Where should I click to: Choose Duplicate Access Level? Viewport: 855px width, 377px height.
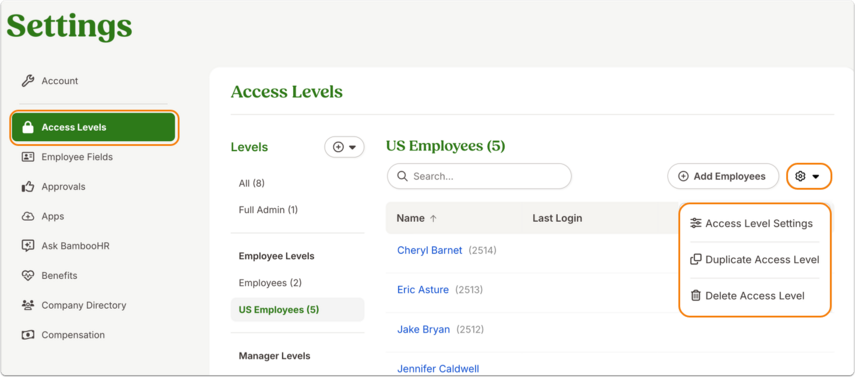[754, 260]
